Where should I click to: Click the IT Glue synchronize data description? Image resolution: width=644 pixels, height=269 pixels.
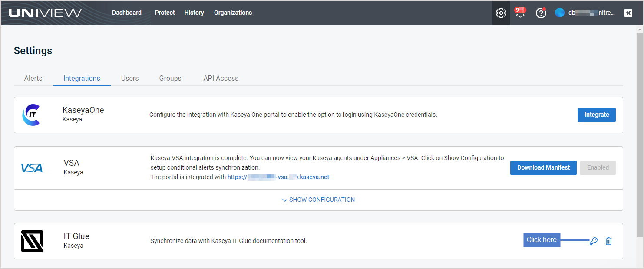point(228,241)
